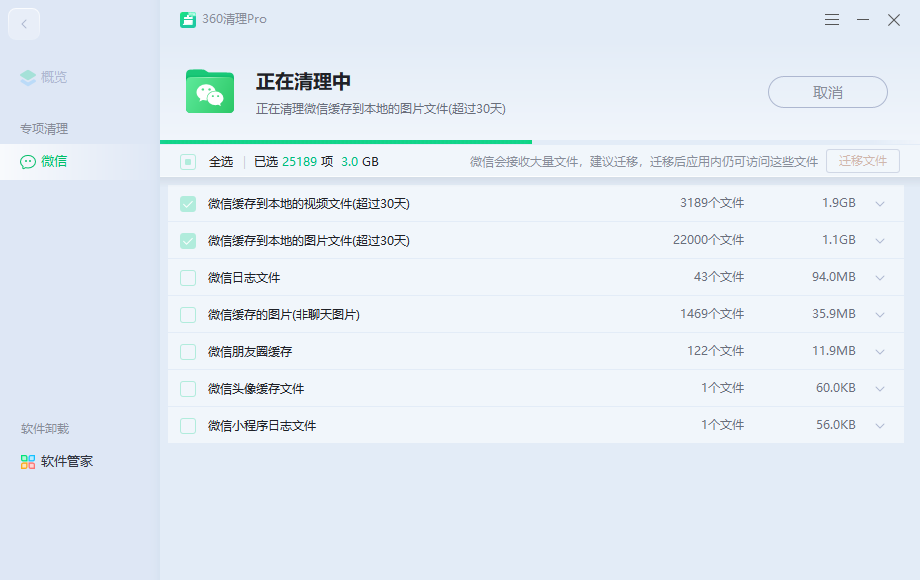The image size is (920, 580).
Task: Click the green WeChat folder icon
Action: coord(210,92)
